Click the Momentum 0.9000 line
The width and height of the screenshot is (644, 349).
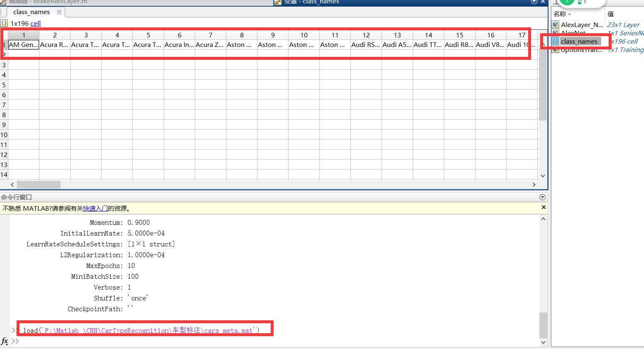pos(120,223)
